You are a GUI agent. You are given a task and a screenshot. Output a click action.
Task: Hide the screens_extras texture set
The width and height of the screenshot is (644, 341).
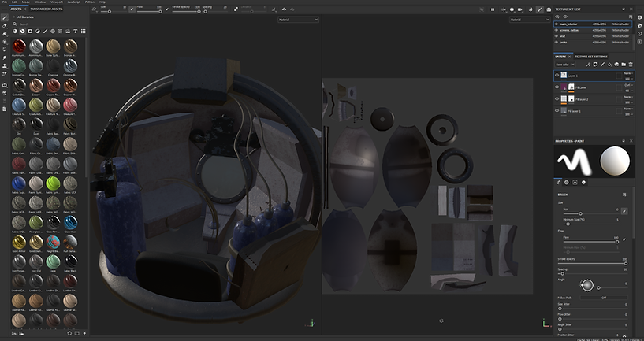click(557, 30)
